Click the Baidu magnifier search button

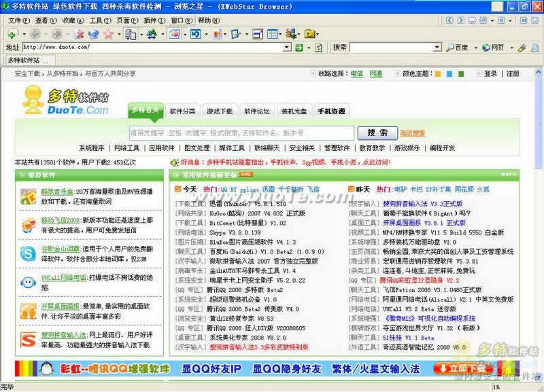click(x=458, y=48)
